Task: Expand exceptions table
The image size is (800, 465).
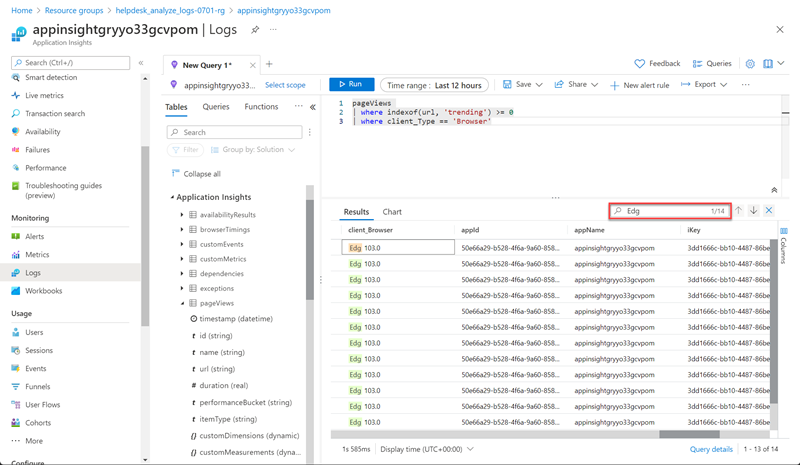Action: (182, 288)
